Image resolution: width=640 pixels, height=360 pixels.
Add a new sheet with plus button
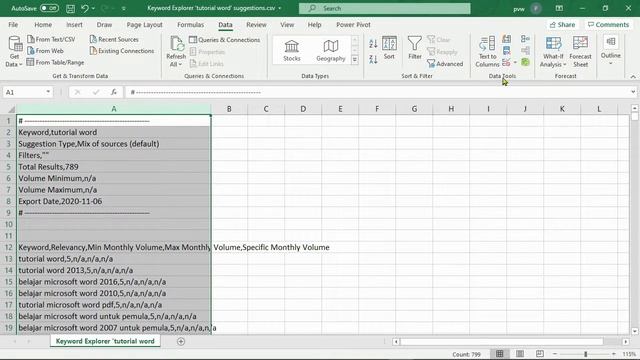click(x=181, y=341)
